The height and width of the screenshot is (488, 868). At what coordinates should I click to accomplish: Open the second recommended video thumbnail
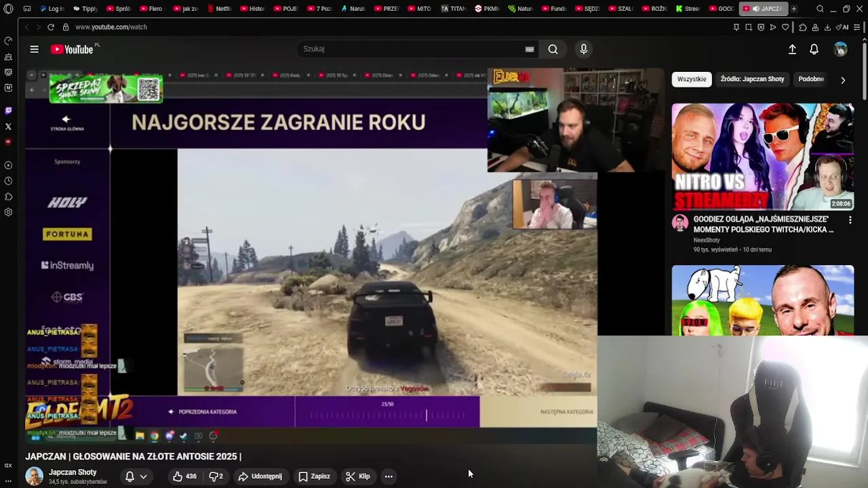pyautogui.click(x=763, y=300)
